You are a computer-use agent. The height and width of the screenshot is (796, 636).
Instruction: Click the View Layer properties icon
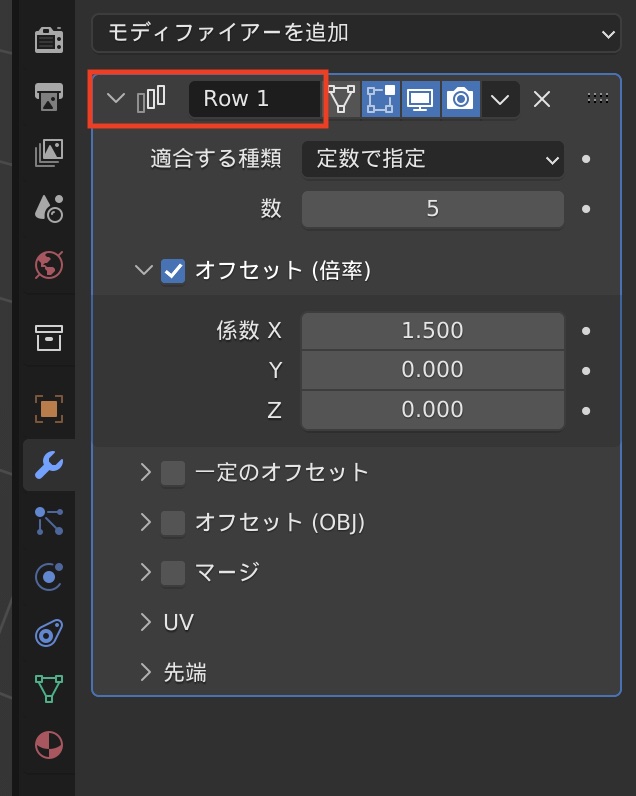click(x=48, y=153)
